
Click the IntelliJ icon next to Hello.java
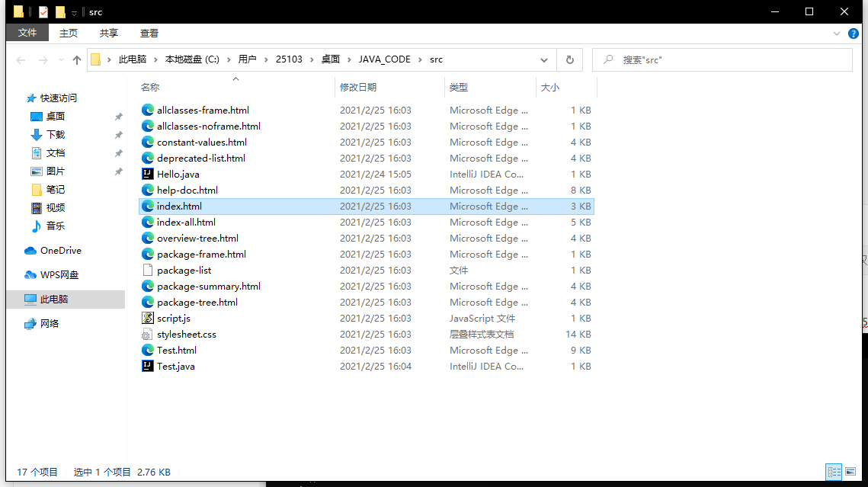tap(147, 175)
